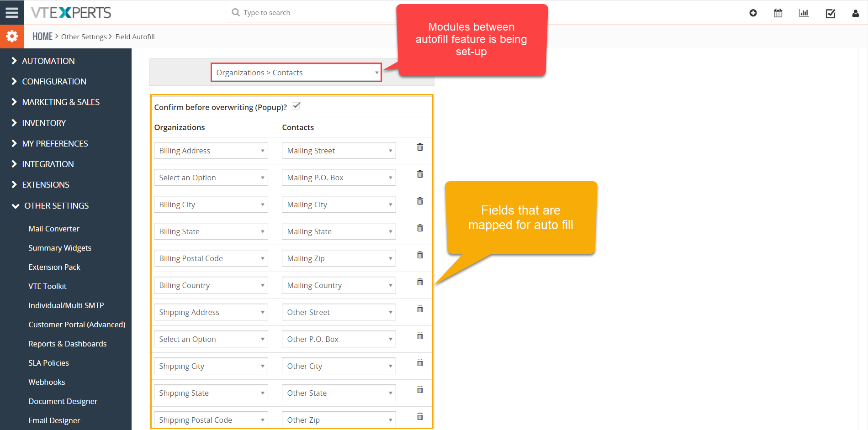Open the Billing Country field dropdown
The width and height of the screenshot is (868, 430).
click(x=211, y=285)
